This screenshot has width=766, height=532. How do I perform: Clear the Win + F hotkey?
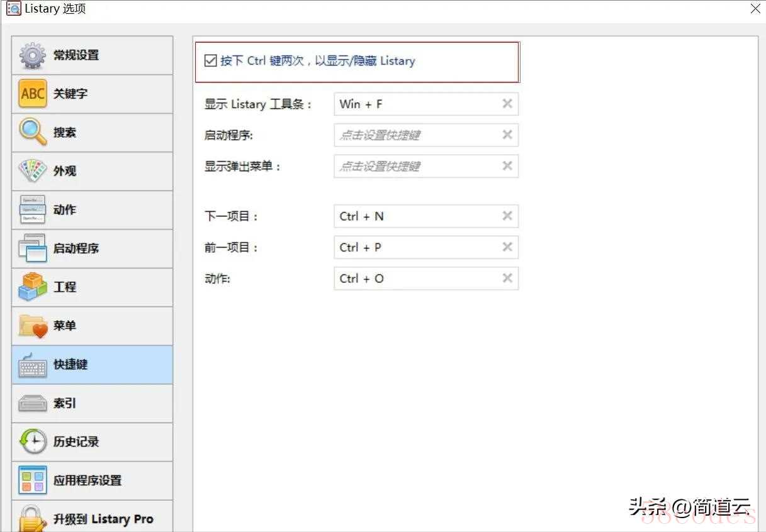(x=507, y=104)
